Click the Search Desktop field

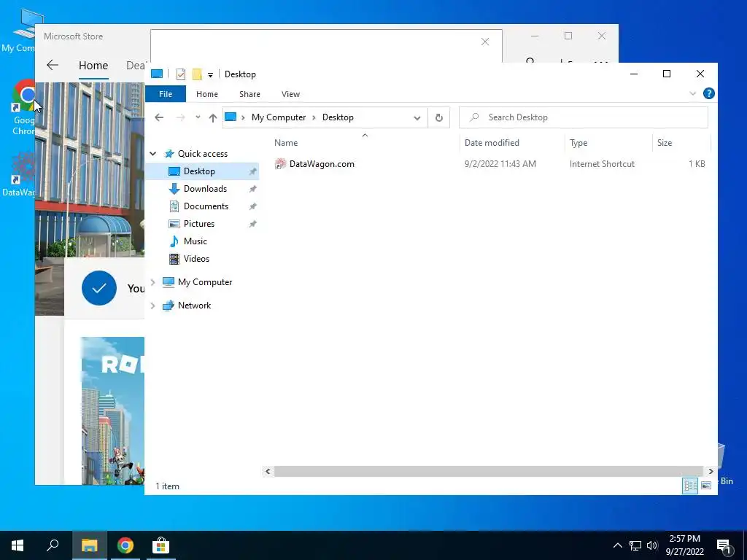(583, 117)
